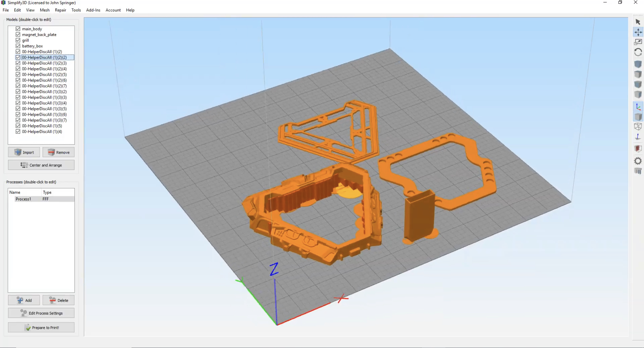Screen dimensions: 644x348
Task: Toggle the cross section view
Action: pyautogui.click(x=638, y=149)
